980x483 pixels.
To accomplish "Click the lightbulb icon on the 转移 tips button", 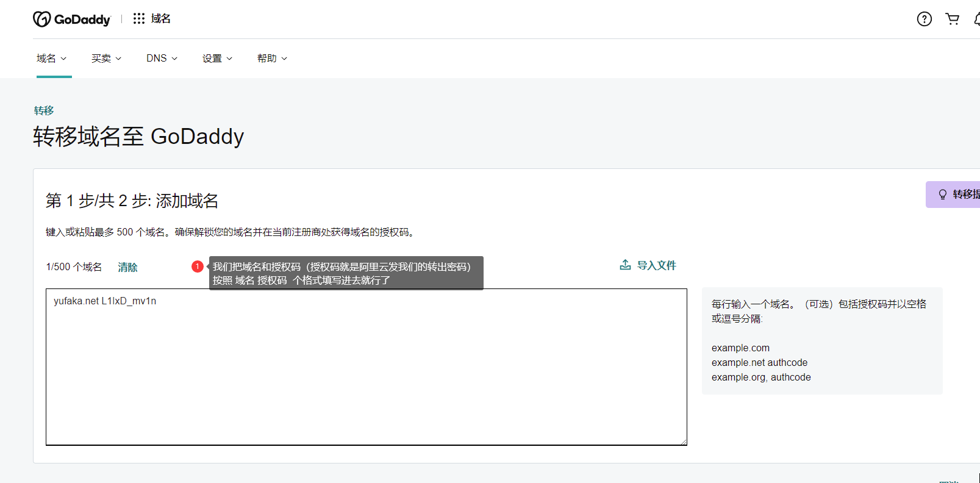I will [x=943, y=195].
